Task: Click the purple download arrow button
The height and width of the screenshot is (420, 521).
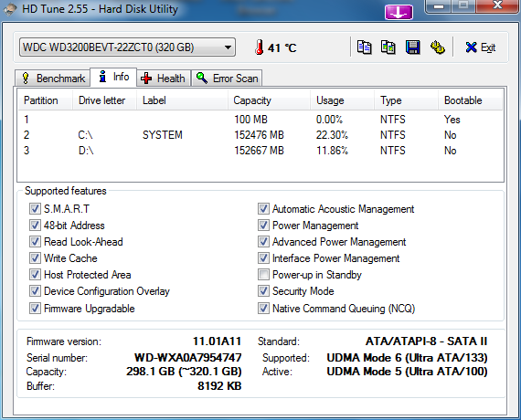Action: pyautogui.click(x=399, y=13)
